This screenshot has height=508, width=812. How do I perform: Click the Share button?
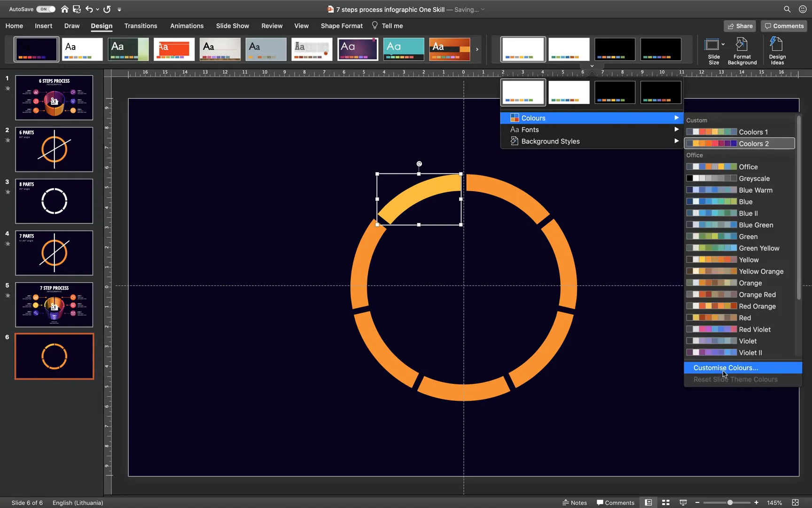[x=740, y=26]
